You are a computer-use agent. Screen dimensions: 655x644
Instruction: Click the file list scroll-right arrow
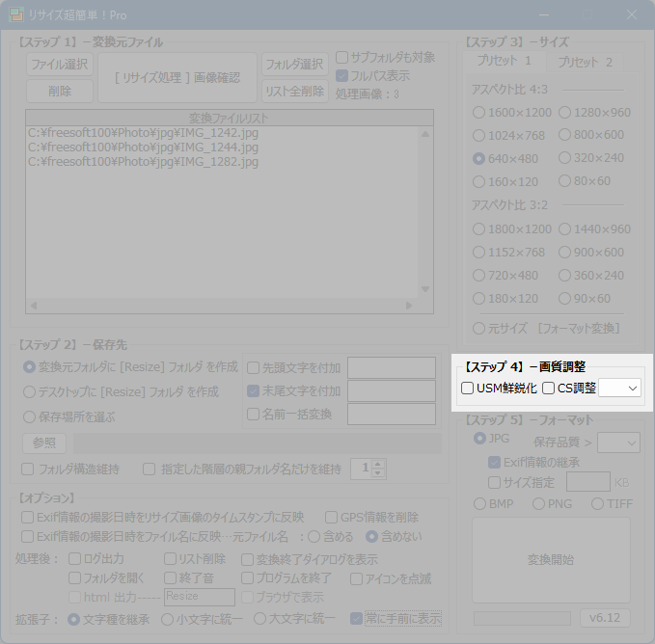[409, 306]
